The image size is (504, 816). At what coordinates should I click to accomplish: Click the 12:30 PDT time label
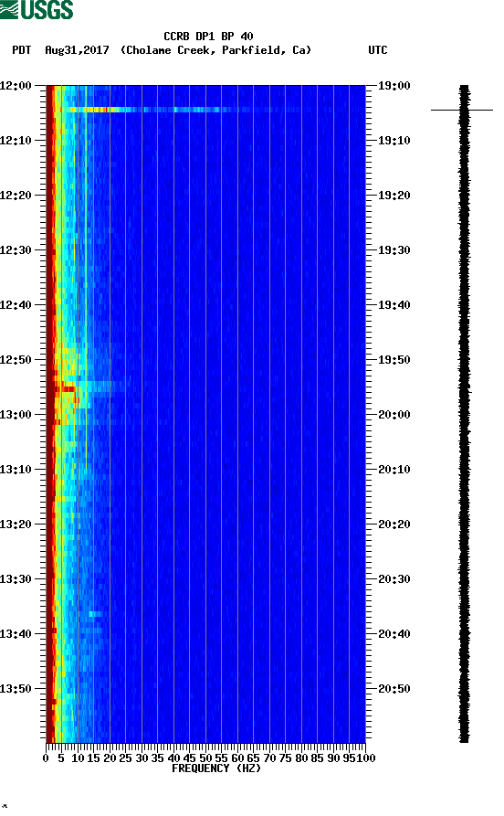[x=16, y=249]
